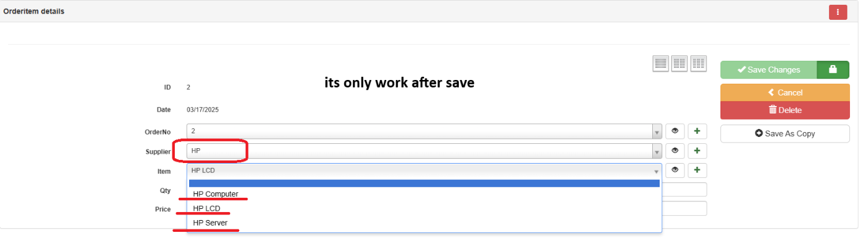Switch to two-column form layout icon
The width and height of the screenshot is (868, 243).
point(680,63)
